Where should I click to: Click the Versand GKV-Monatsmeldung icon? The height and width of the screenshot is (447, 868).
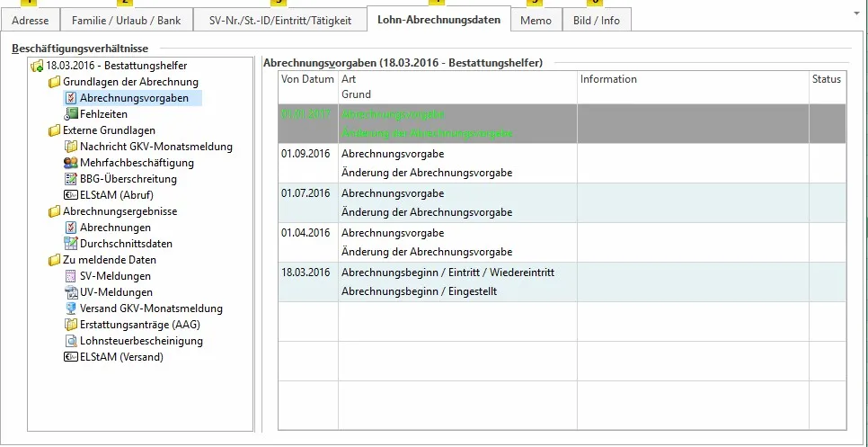tap(71, 308)
